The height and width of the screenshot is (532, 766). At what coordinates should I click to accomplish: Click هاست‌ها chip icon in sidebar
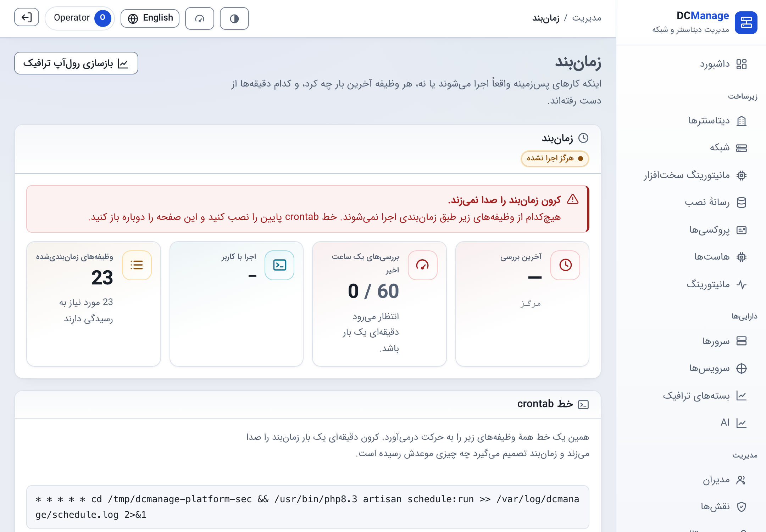coord(741,257)
